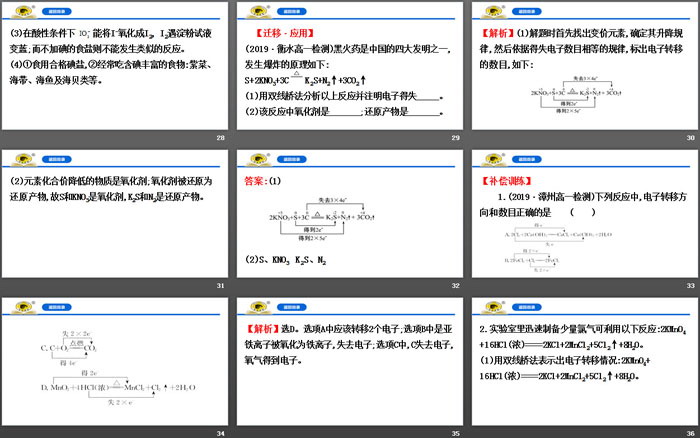Open the slide showing 答案 (1)
Screen dimensions: 700x438
[349, 223]
